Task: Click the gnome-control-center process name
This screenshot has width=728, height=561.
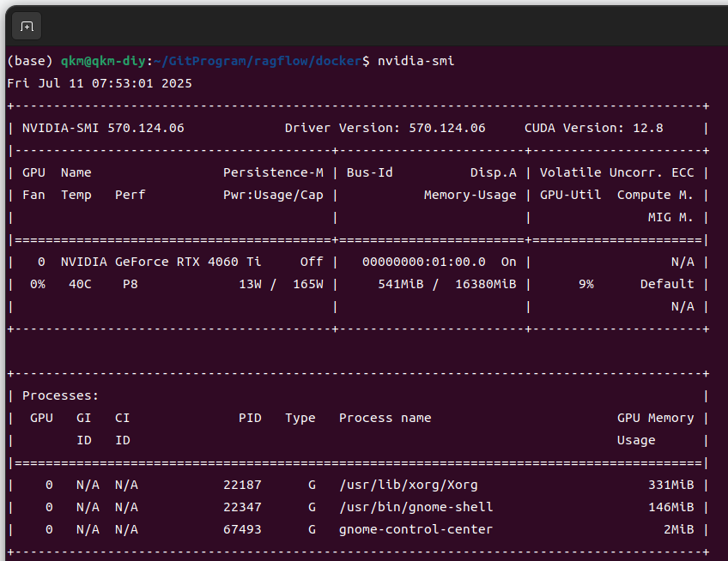Action: 416,530
